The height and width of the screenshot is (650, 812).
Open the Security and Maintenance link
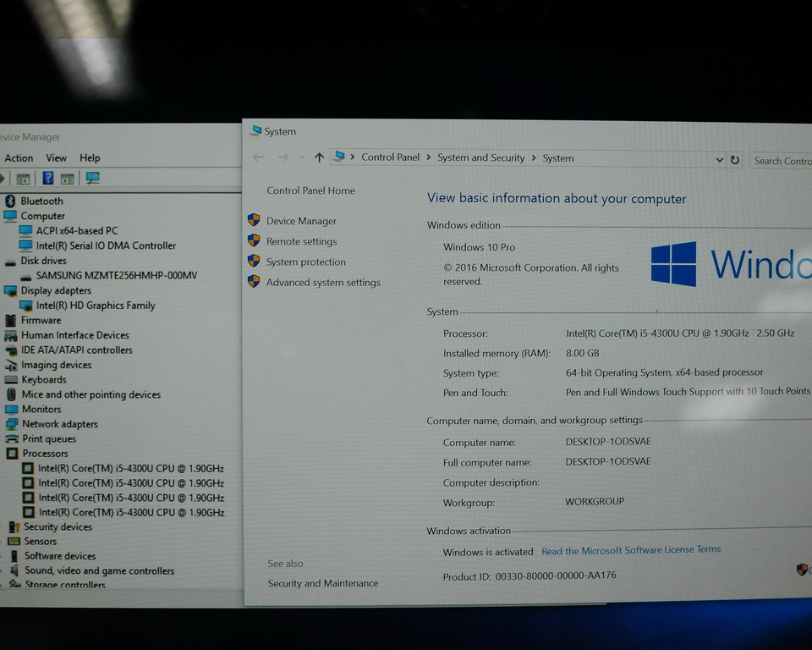(x=322, y=583)
